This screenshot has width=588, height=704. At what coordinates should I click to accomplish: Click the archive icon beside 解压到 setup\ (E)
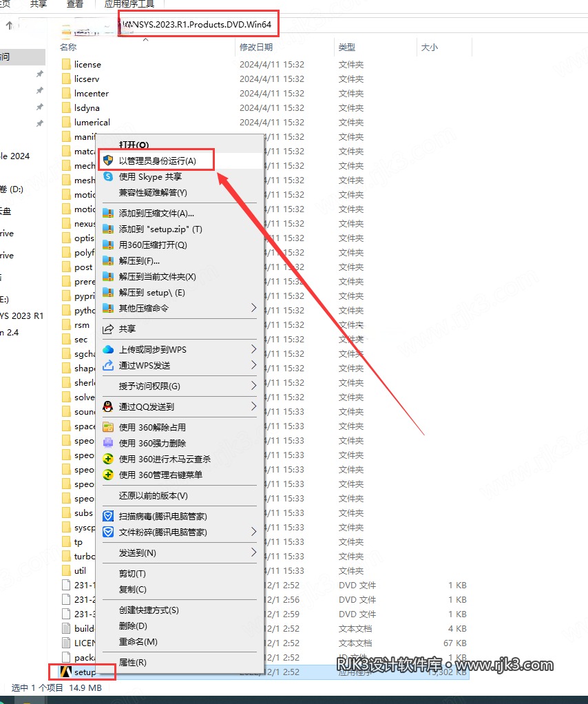pyautogui.click(x=108, y=292)
